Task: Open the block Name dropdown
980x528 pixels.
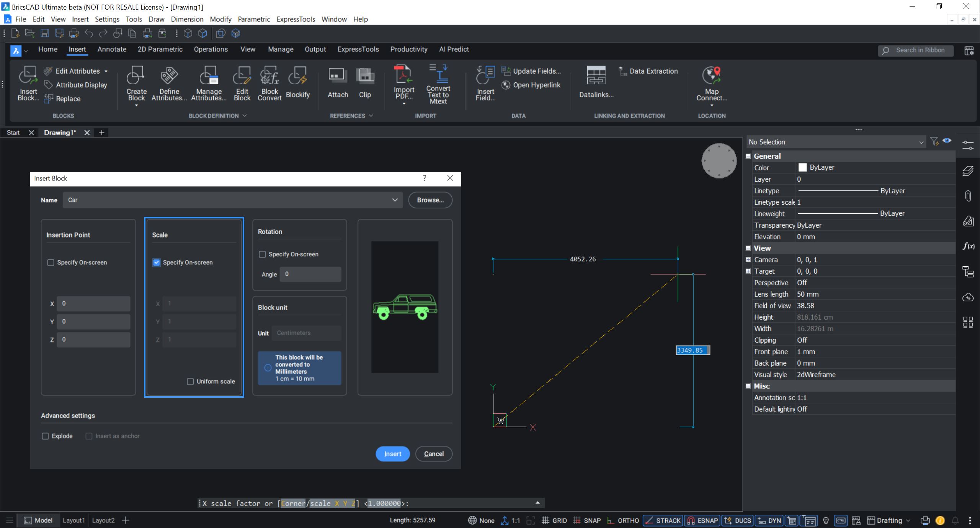Action: pyautogui.click(x=395, y=200)
